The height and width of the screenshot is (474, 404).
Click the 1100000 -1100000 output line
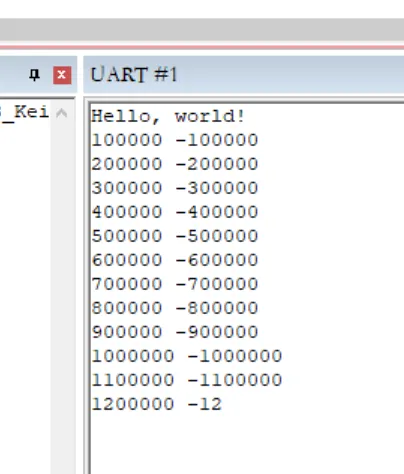click(187, 380)
